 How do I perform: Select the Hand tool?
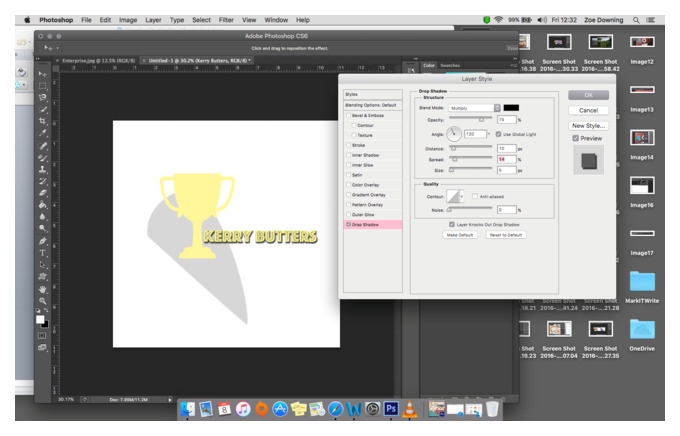42,289
